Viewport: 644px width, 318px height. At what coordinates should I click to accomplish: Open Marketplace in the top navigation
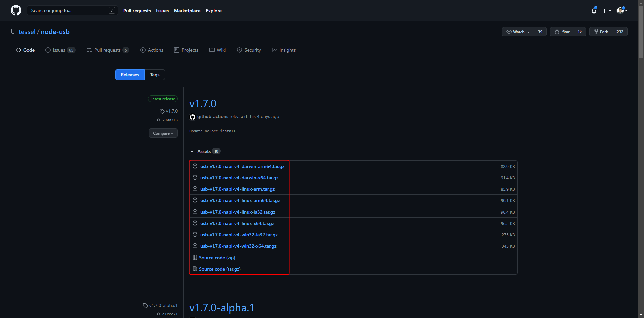[187, 11]
